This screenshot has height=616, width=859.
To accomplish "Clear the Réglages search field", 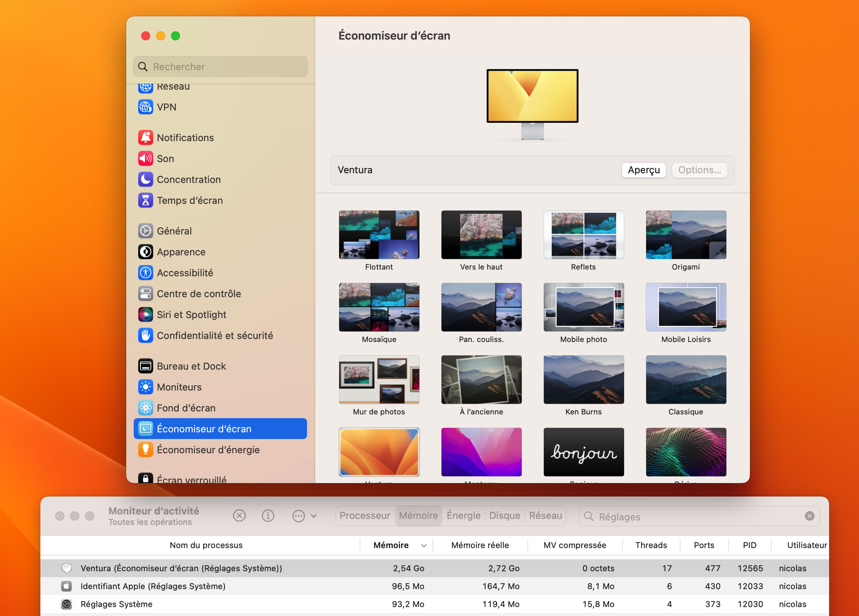I will 809,516.
